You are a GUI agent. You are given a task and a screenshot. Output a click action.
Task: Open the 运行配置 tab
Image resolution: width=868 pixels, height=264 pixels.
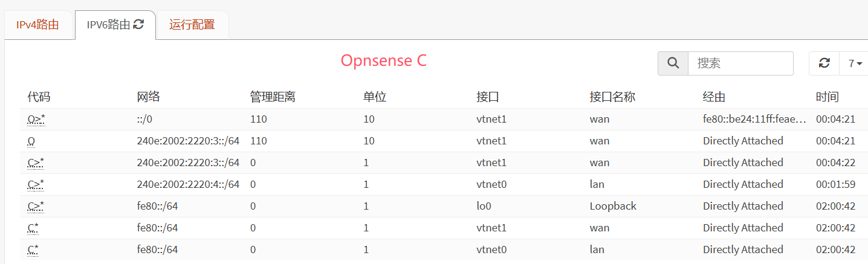(x=192, y=25)
